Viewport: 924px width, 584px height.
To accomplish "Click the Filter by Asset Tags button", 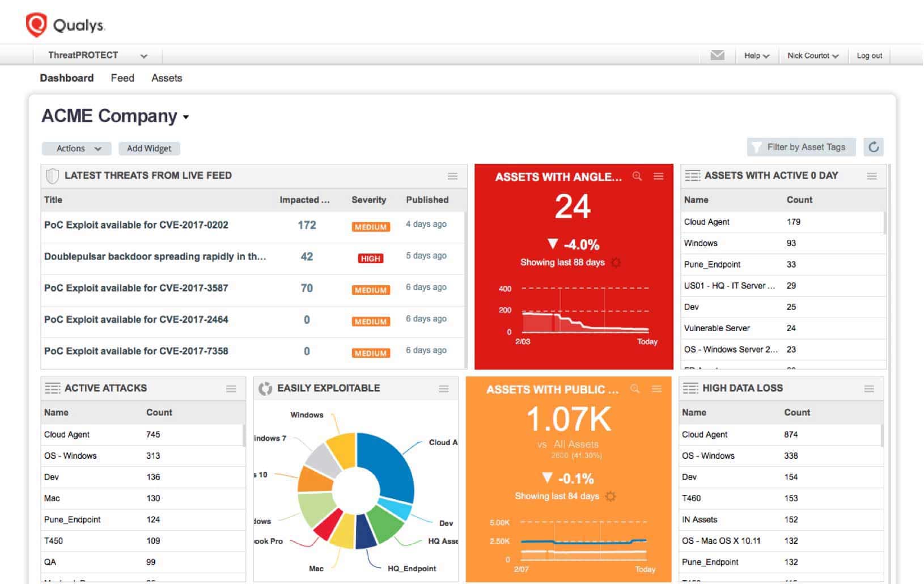I will click(x=800, y=147).
